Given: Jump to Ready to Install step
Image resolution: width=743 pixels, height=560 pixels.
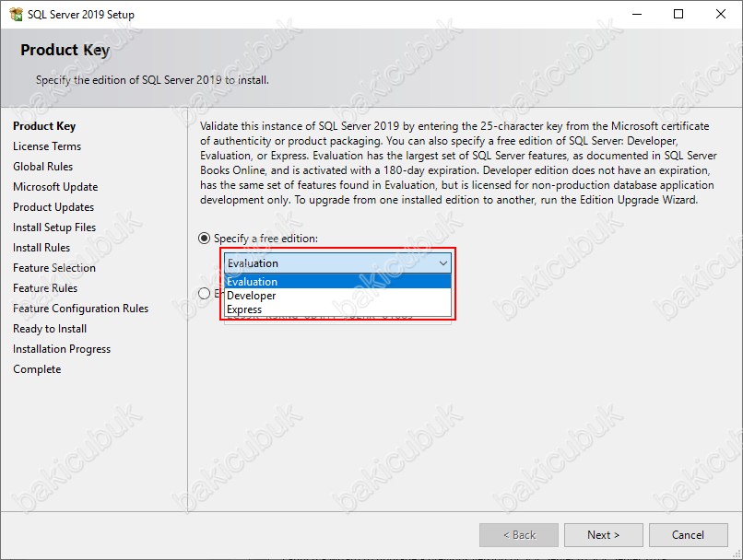Looking at the screenshot, I should coord(50,329).
